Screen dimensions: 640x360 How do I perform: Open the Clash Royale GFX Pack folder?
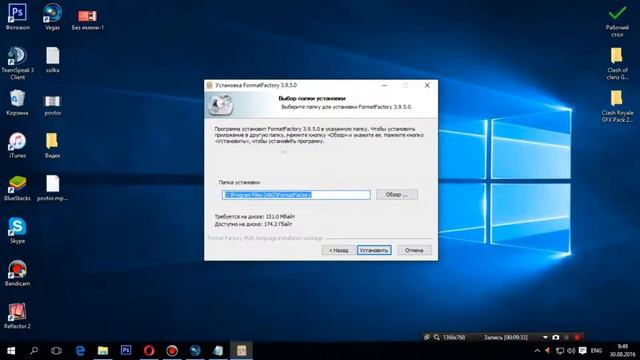(x=617, y=106)
